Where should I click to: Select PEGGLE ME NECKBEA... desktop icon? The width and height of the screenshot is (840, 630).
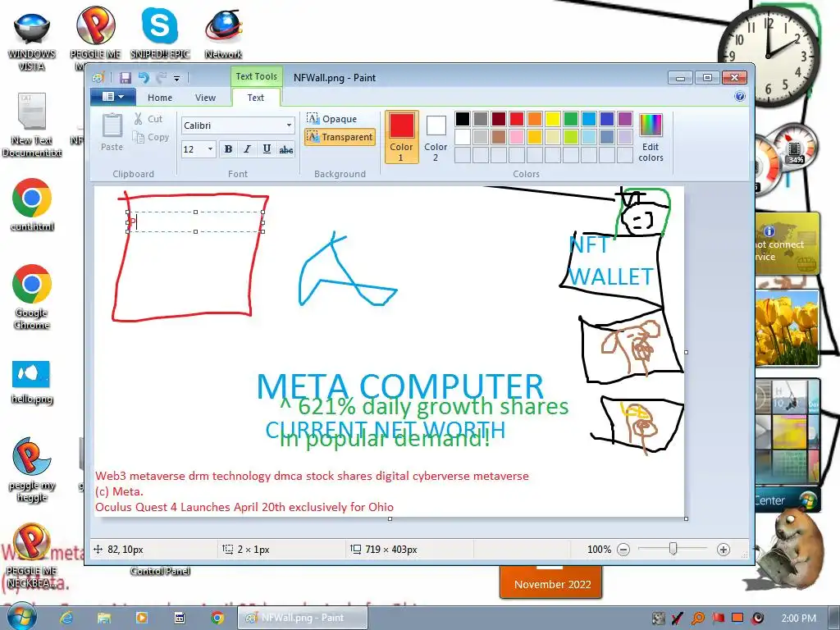pyautogui.click(x=32, y=555)
